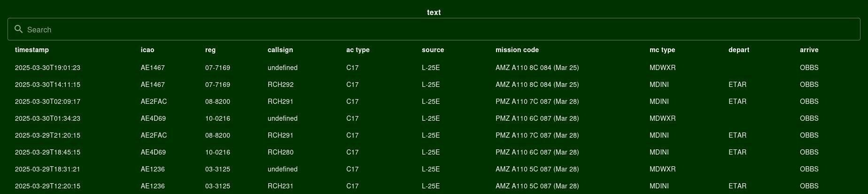The image size is (868, 194).
Task: Select the RCH231 callsign cell
Action: tap(280, 186)
